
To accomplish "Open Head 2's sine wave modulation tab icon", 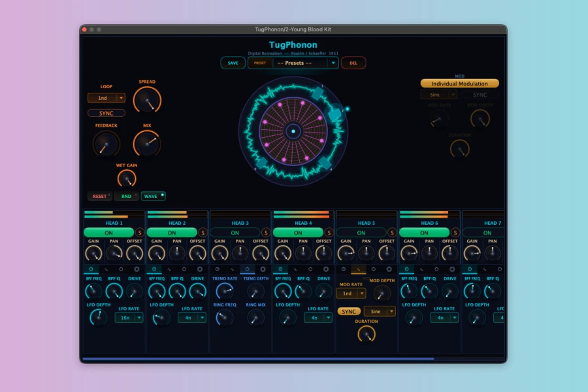I will point(169,269).
